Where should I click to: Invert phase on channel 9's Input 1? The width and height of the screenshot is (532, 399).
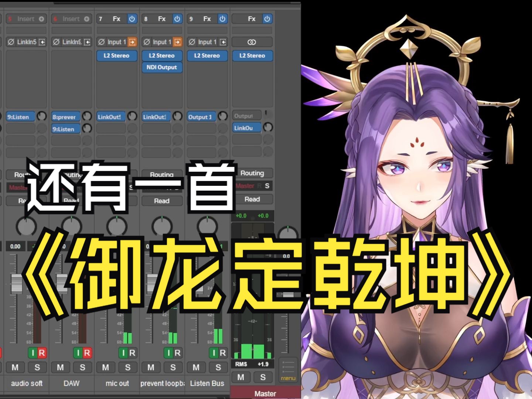pos(192,42)
